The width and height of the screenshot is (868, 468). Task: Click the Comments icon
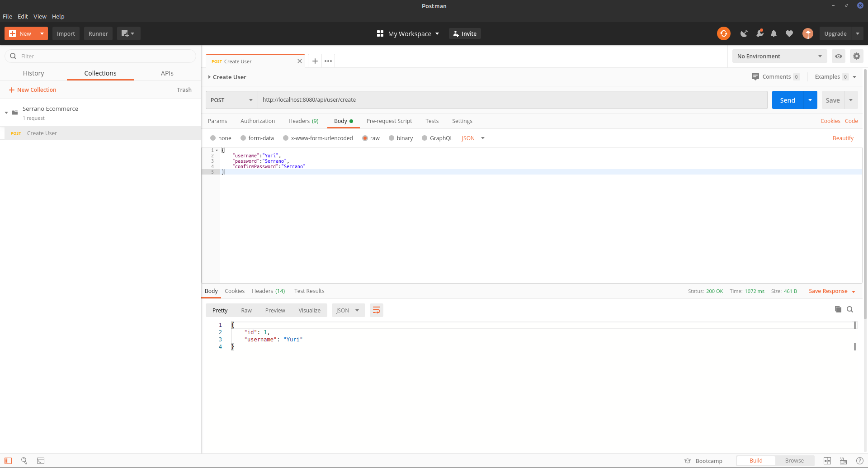point(755,77)
